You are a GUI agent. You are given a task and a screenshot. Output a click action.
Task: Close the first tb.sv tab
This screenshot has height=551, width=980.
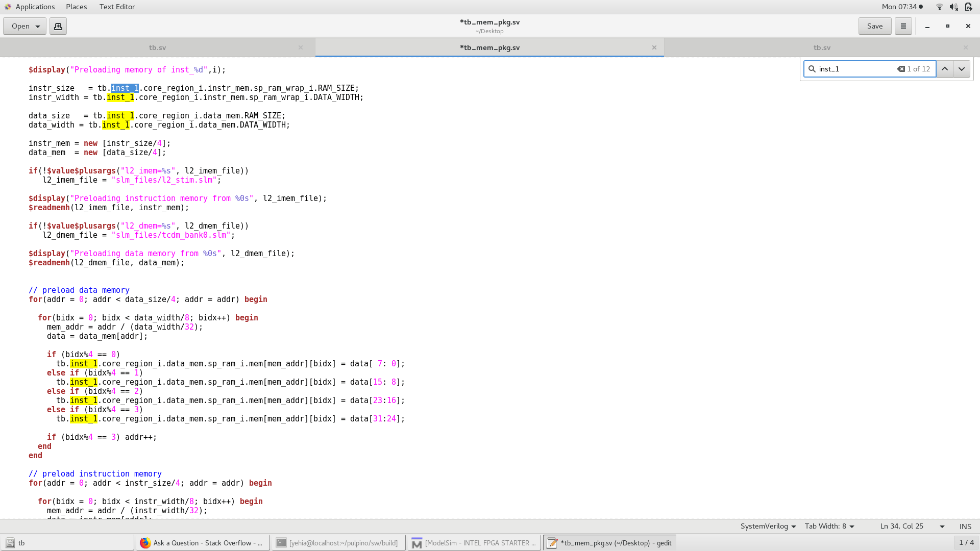(x=301, y=47)
